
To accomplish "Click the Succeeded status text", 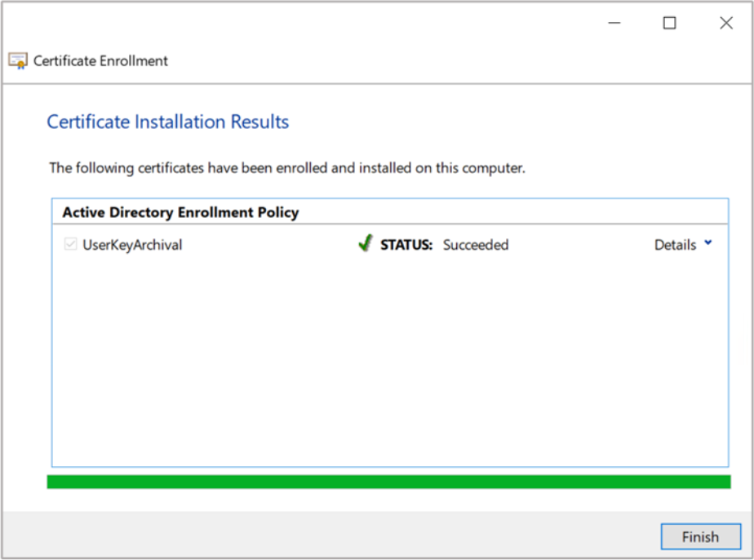I will pos(475,245).
